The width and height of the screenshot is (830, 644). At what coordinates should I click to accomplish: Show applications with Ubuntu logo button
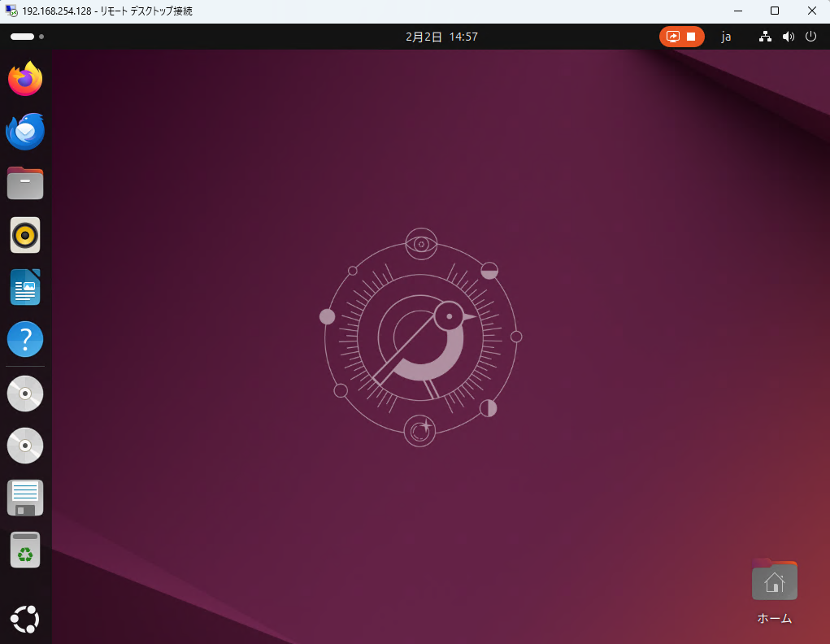pyautogui.click(x=25, y=619)
